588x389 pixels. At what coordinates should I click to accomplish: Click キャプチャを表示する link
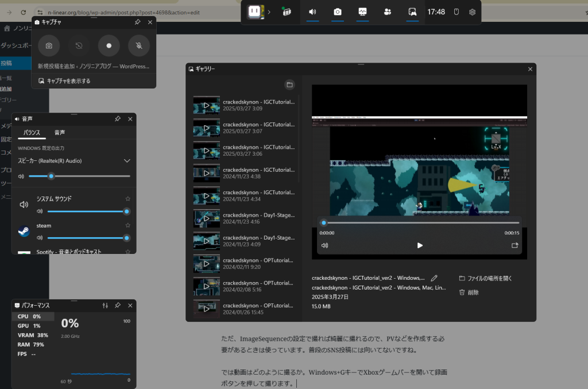(64, 80)
